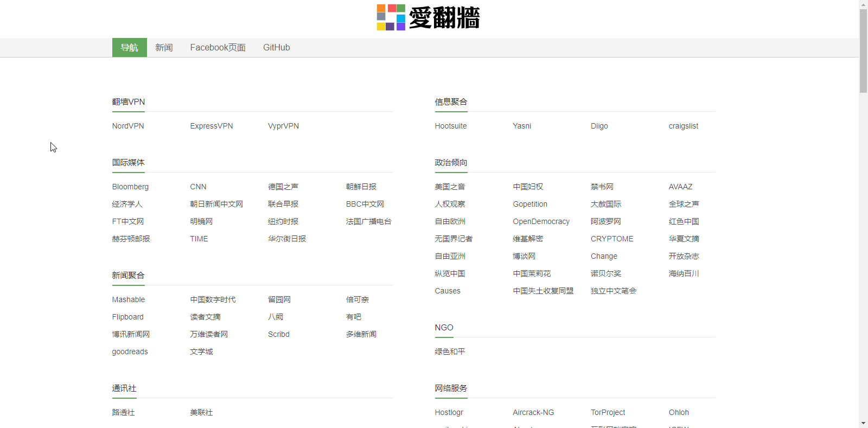
Task: Open the Diigo link
Action: pyautogui.click(x=599, y=126)
